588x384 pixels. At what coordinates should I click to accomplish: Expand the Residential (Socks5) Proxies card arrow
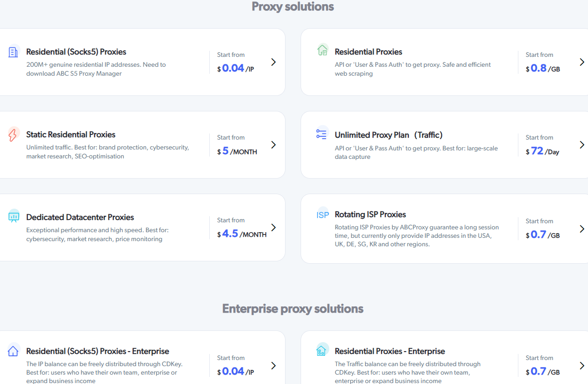coord(273,62)
